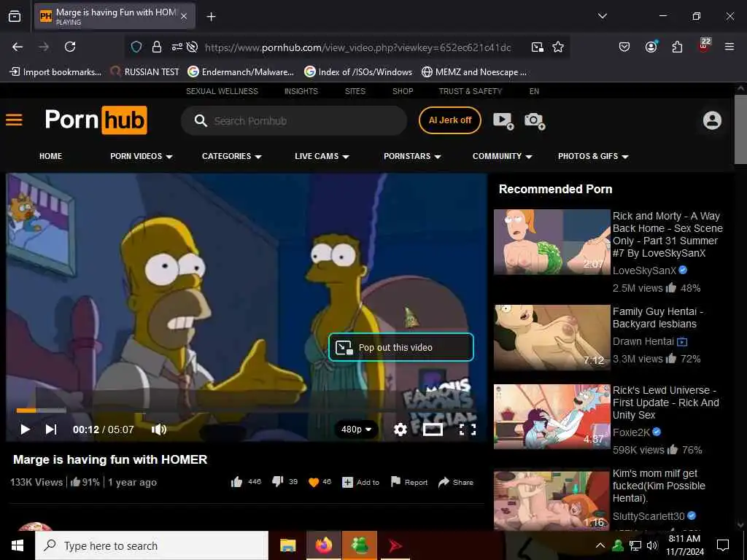Open MEMZ and Noescape bookmark
This screenshot has width=747, height=560.
point(474,72)
